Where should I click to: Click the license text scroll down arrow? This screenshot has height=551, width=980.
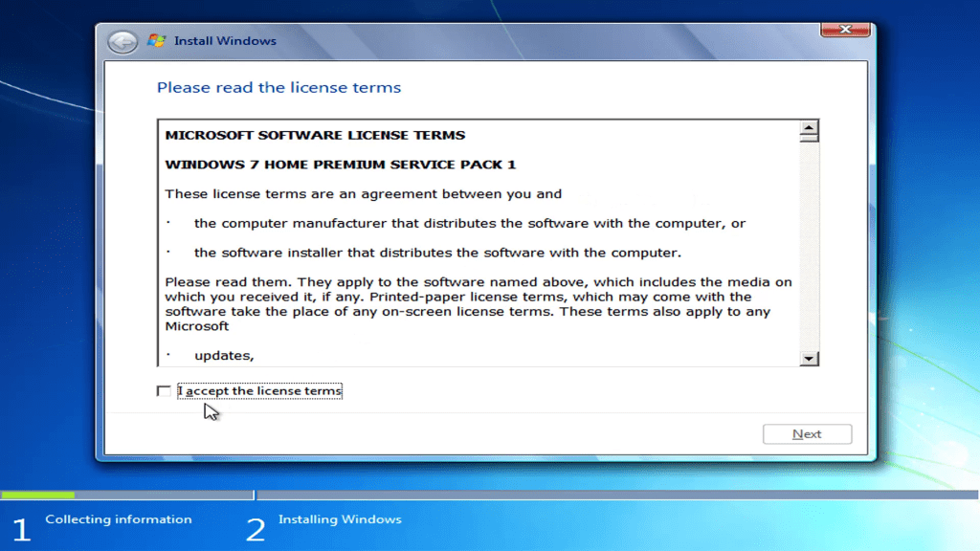(809, 359)
